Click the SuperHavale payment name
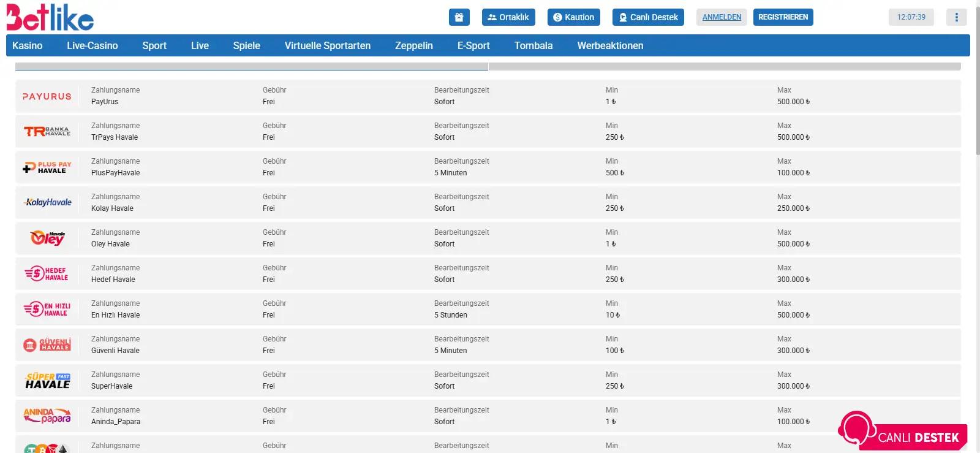 coord(112,386)
